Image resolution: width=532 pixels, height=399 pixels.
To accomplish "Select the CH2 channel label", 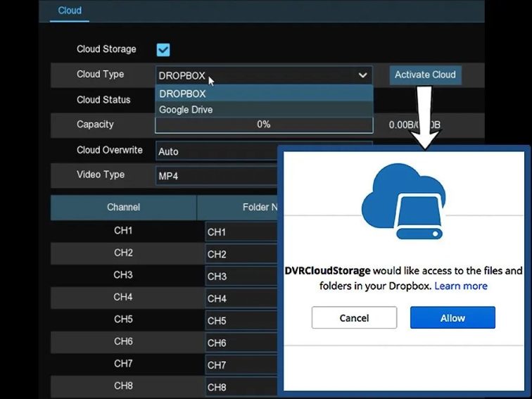I will [x=123, y=253].
